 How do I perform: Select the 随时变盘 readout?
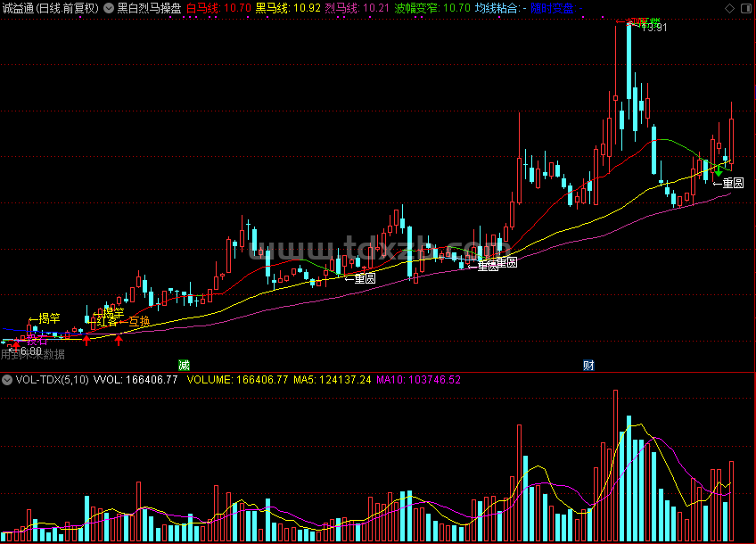(556, 8)
